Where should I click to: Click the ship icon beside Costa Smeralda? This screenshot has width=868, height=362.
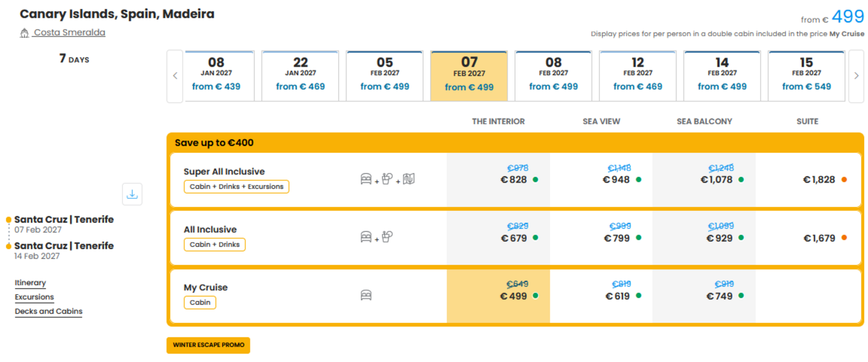tap(24, 33)
